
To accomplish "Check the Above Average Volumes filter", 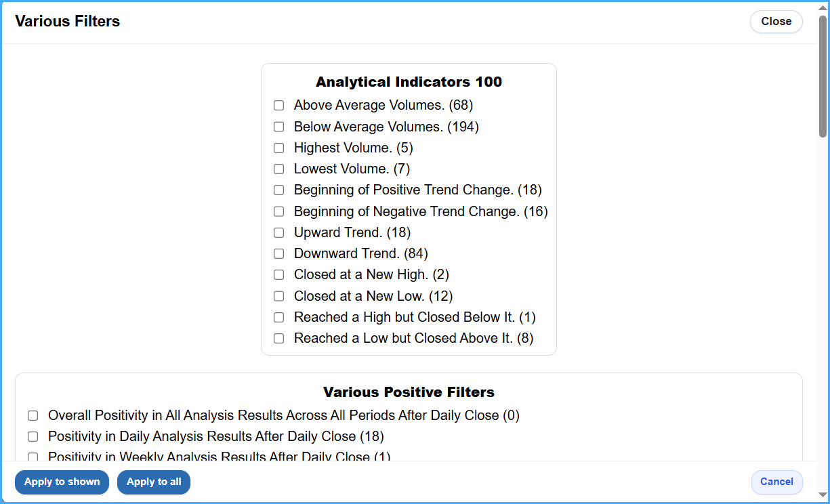I will [278, 106].
